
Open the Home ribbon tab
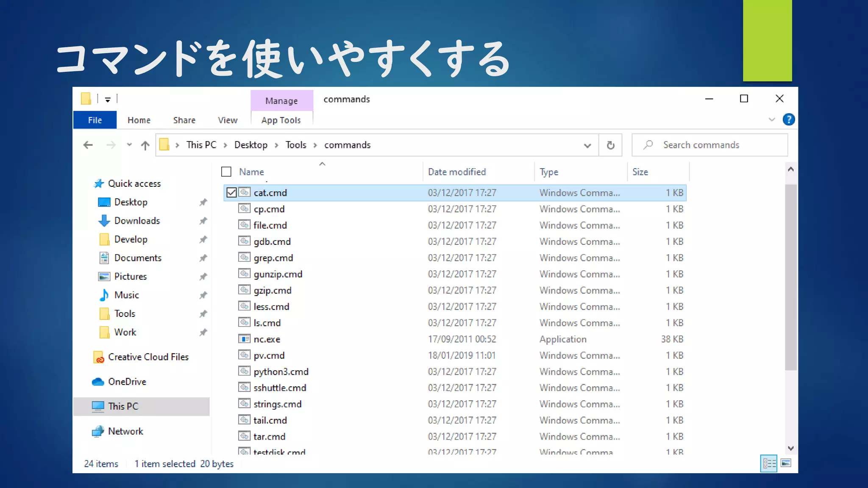(x=139, y=120)
